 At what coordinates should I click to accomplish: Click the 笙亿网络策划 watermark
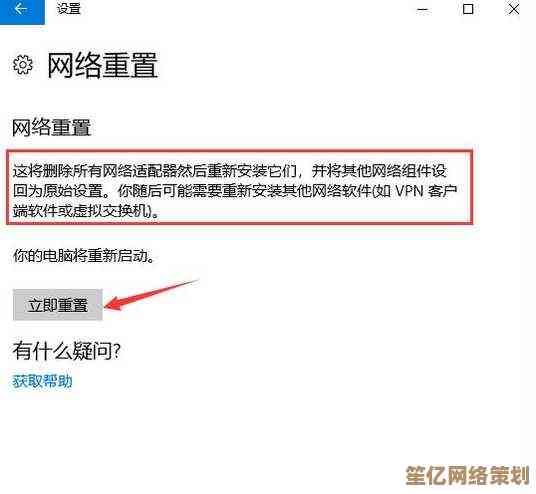pos(468,475)
